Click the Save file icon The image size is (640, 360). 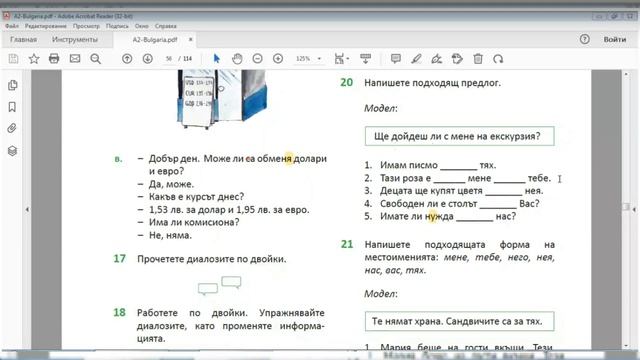point(13,59)
